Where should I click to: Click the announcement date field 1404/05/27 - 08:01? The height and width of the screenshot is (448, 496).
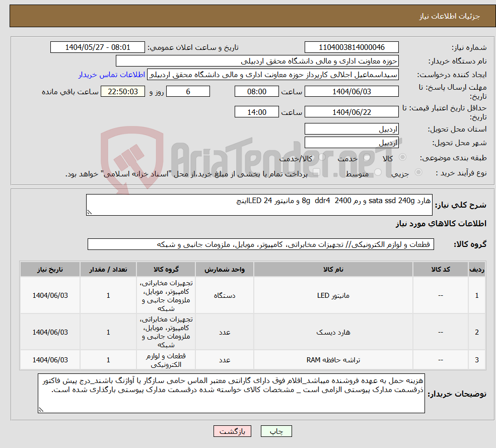coord(97,47)
